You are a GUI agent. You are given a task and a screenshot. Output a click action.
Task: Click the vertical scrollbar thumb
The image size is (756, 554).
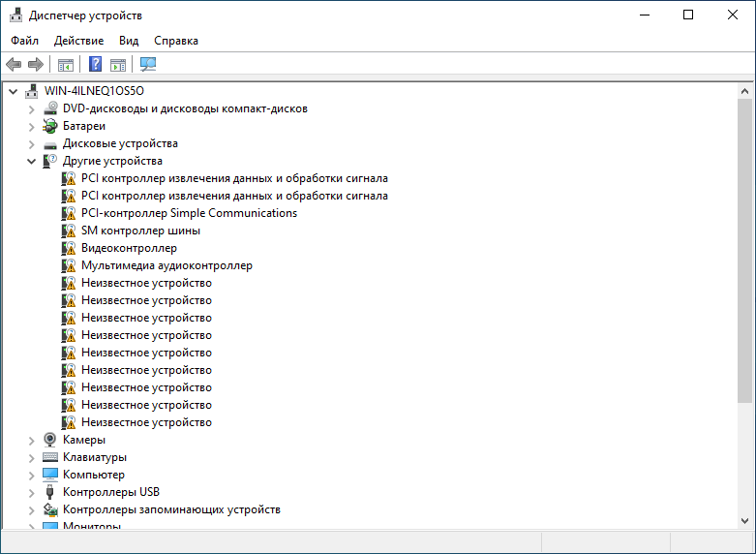[x=744, y=251]
